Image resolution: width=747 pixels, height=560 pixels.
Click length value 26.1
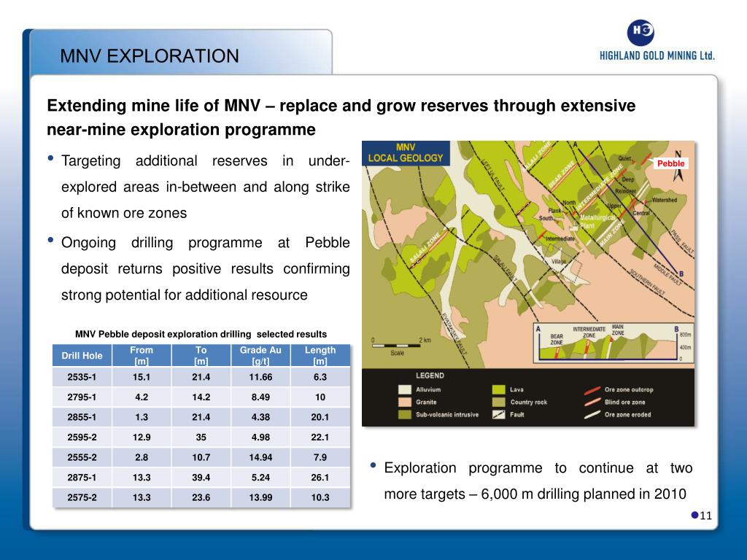[x=320, y=477]
